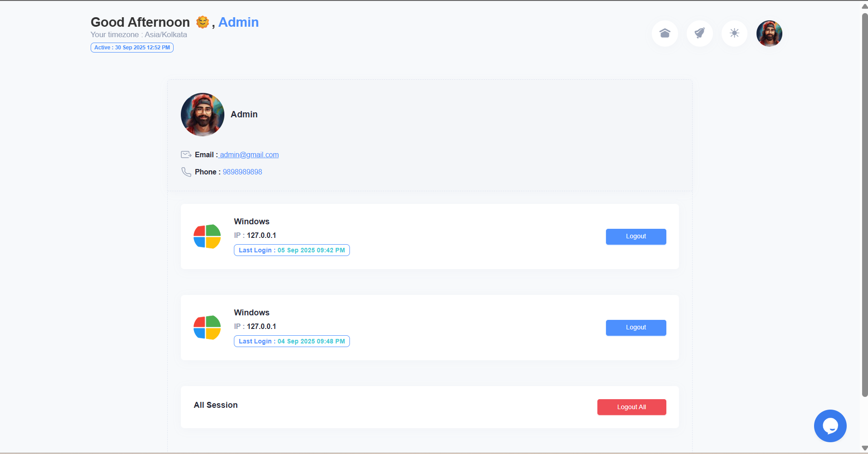Open the chat support bubble
Screen dimensions: 868x454
(x=830, y=426)
